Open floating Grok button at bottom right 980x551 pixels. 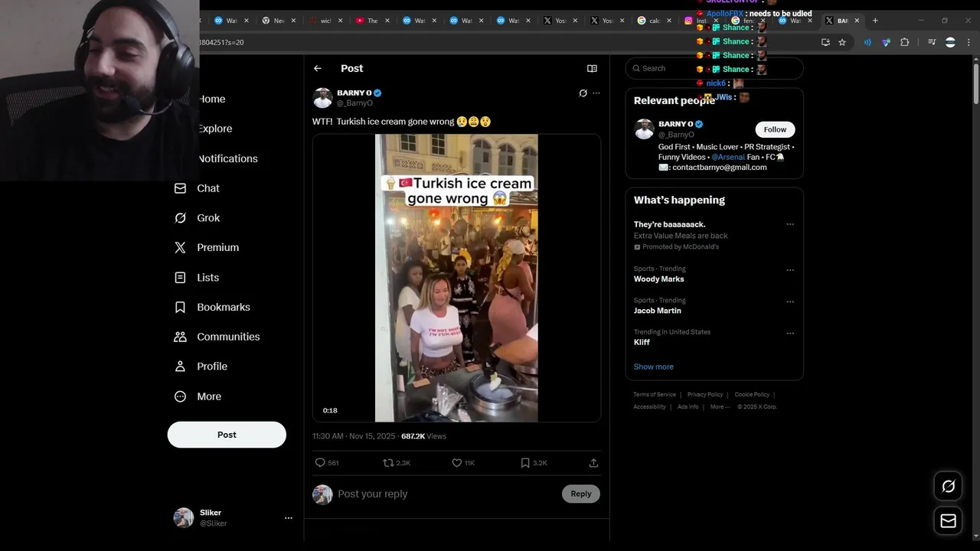tap(949, 487)
